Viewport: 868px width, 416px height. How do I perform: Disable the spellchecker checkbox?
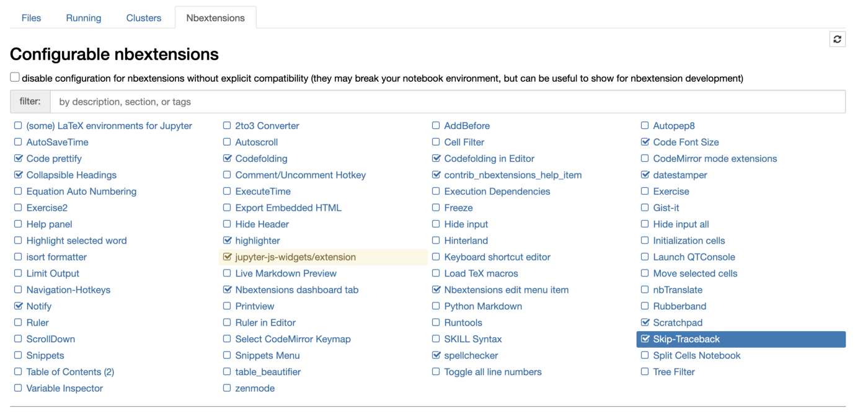436,356
